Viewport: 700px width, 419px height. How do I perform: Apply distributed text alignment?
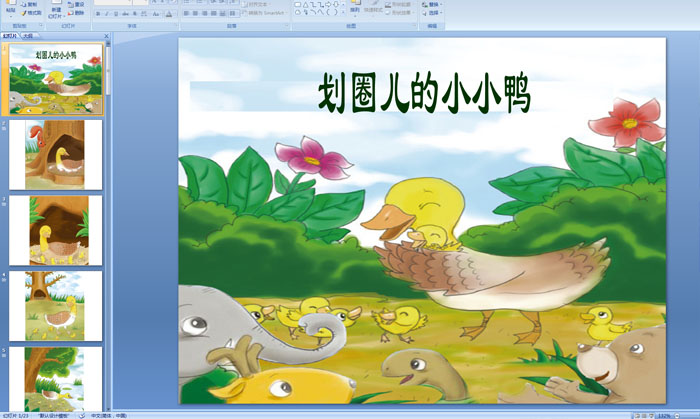pyautogui.click(x=222, y=13)
